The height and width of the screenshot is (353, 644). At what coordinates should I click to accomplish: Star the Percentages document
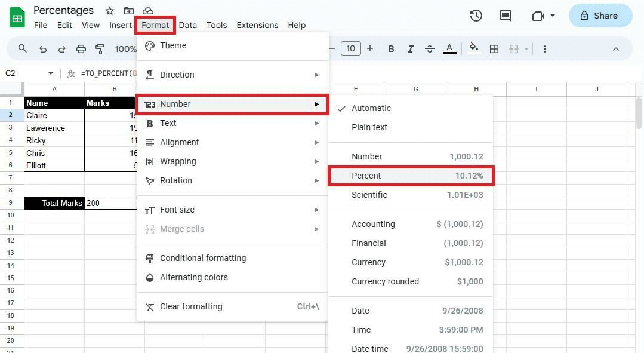pyautogui.click(x=110, y=11)
